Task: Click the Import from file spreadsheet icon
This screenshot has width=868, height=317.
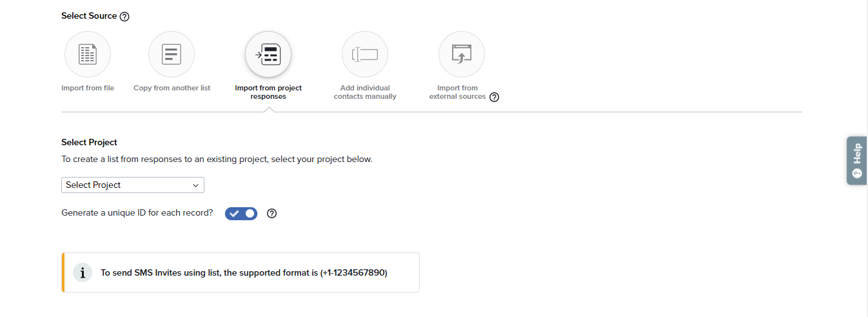Action: click(x=88, y=54)
